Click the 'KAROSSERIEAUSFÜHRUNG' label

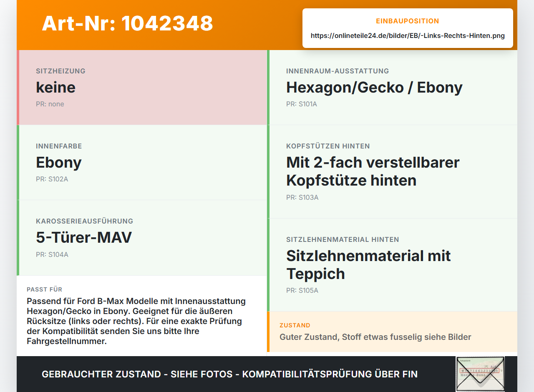(x=85, y=221)
